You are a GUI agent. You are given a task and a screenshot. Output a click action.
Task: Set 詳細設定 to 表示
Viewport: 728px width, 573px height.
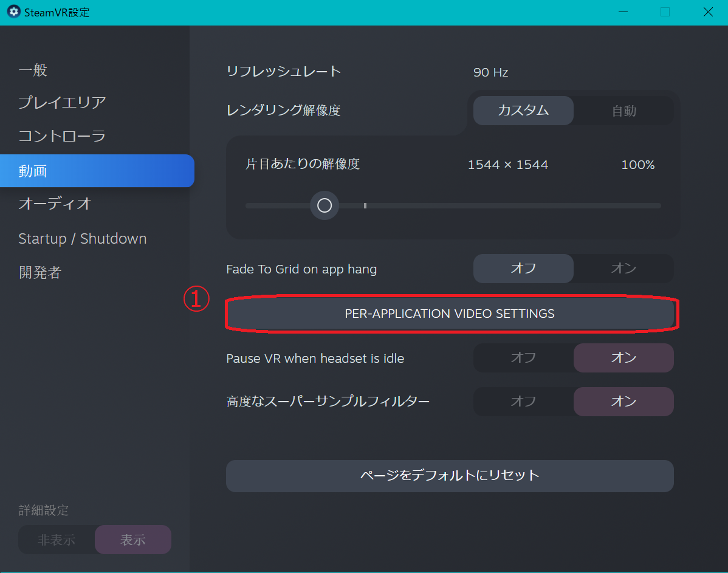pos(133,540)
